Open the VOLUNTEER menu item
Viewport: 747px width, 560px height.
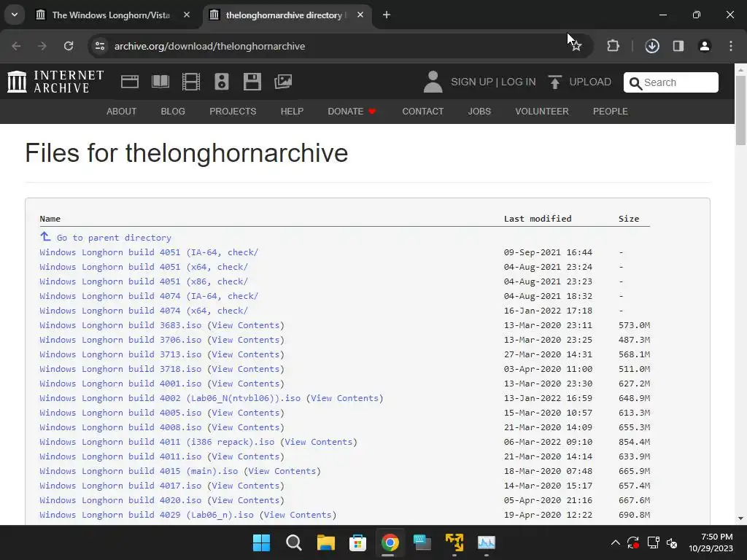[x=542, y=112]
